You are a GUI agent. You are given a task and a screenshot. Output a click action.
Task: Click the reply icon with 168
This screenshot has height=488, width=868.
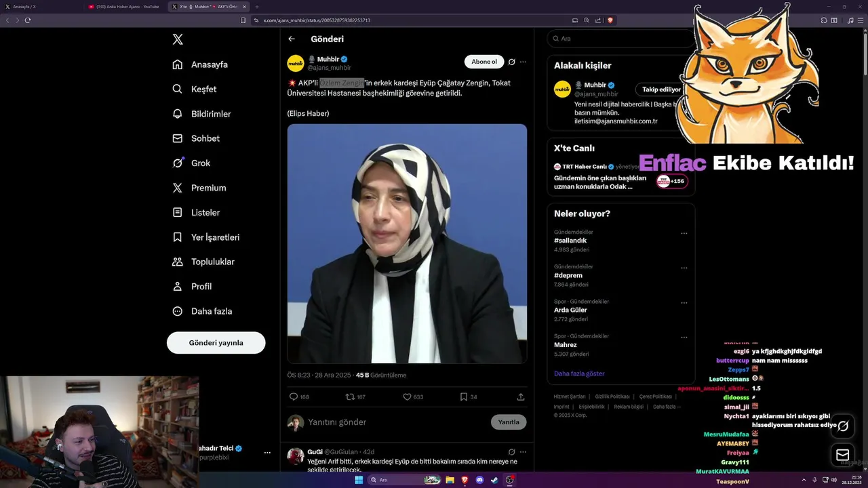click(x=294, y=397)
